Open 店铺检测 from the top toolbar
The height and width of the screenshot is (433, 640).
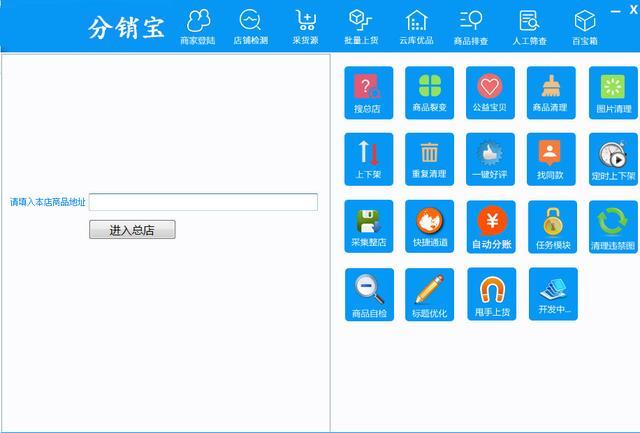(250, 27)
